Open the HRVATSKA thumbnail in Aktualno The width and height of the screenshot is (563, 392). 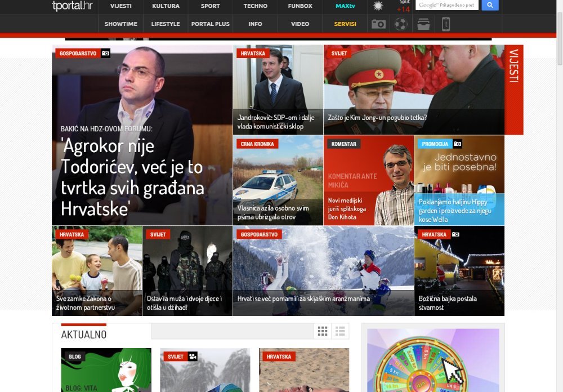pyautogui.click(x=304, y=370)
